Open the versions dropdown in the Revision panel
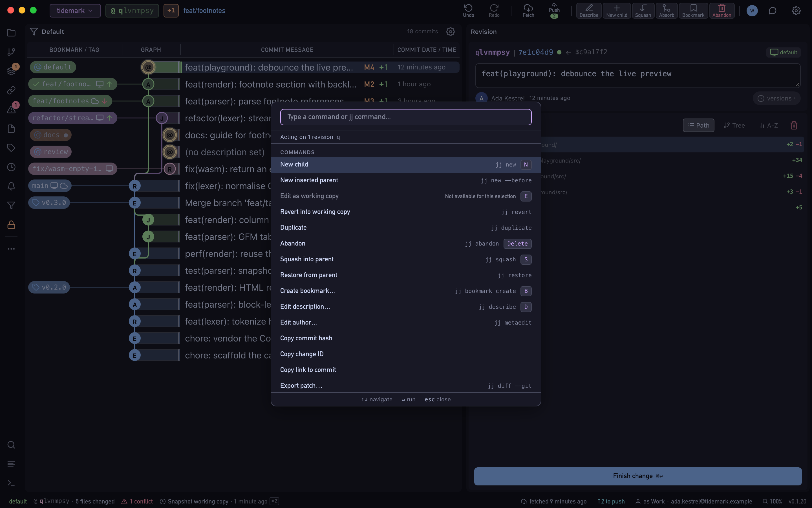Viewport: 812px width, 508px height. [x=777, y=98]
